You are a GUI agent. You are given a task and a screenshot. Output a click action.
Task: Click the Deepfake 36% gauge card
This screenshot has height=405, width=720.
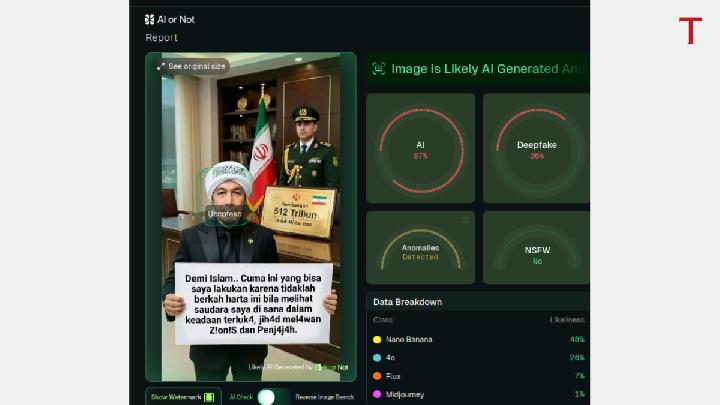click(536, 148)
